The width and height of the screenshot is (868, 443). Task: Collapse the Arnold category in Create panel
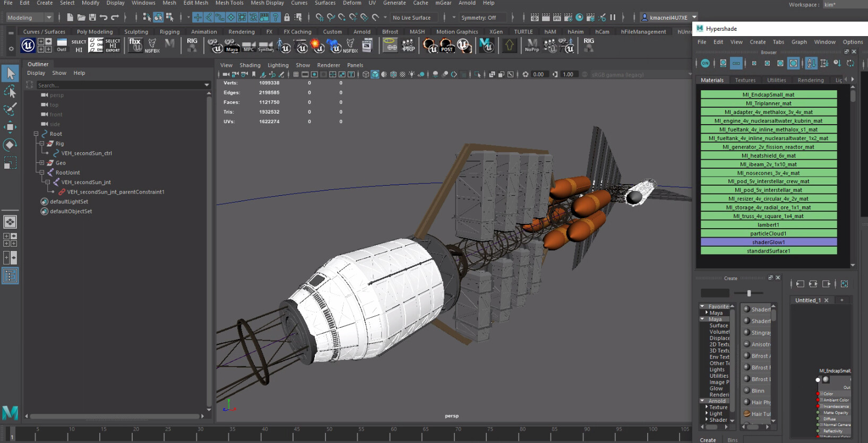702,401
